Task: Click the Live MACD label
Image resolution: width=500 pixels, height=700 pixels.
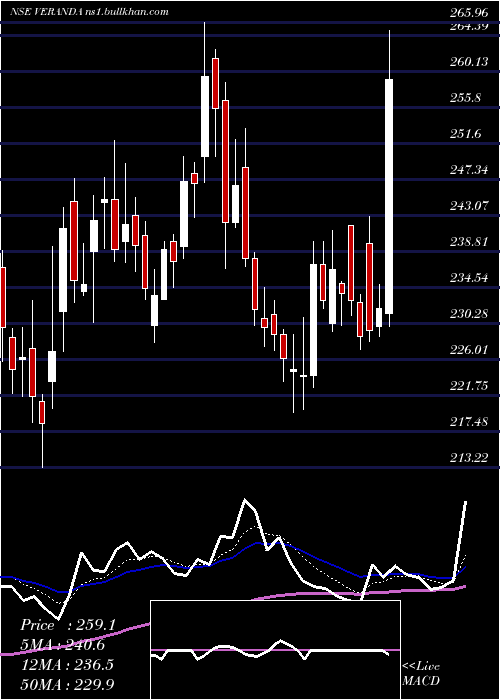Action: 421,673
